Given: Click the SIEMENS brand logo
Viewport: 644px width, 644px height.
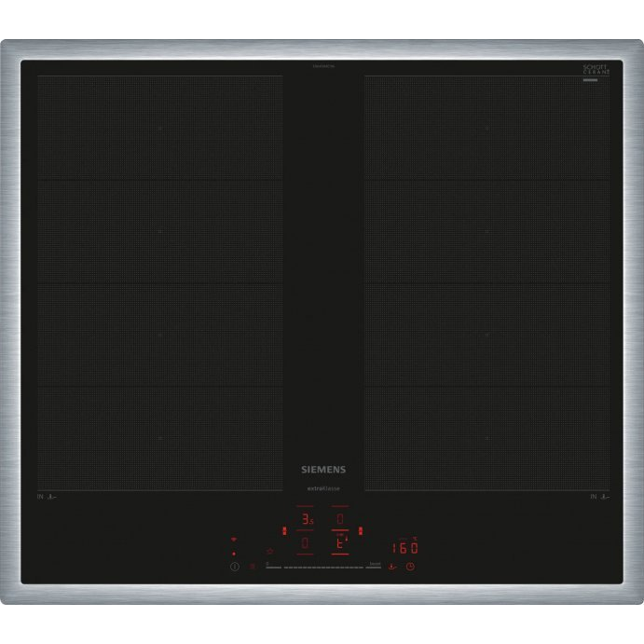Looking at the screenshot, I should point(322,470).
